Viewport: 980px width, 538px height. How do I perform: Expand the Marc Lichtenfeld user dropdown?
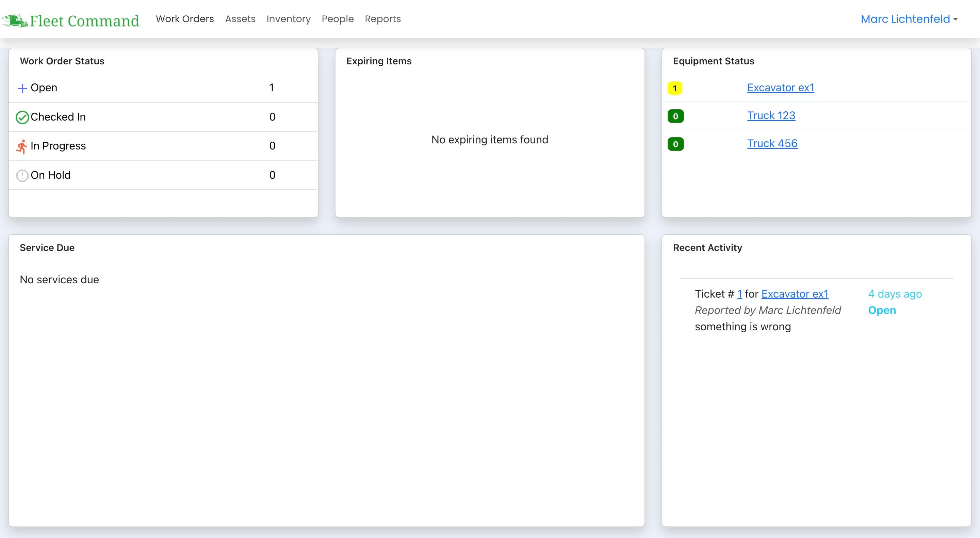(x=909, y=19)
